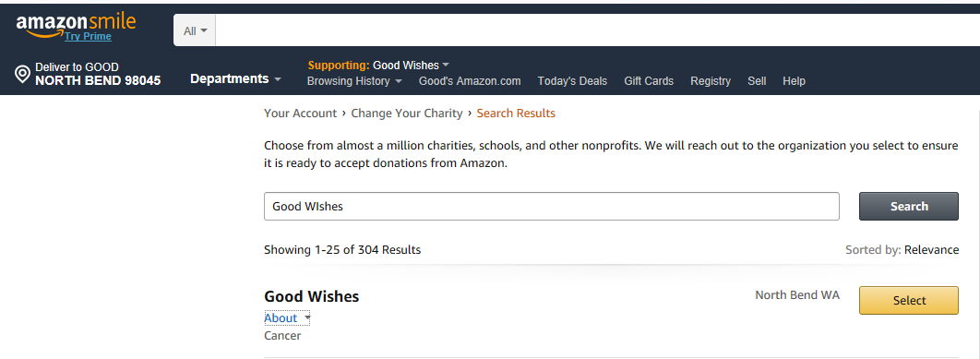The height and width of the screenshot is (359, 980).
Task: Expand the Departments menu
Action: coord(235,78)
